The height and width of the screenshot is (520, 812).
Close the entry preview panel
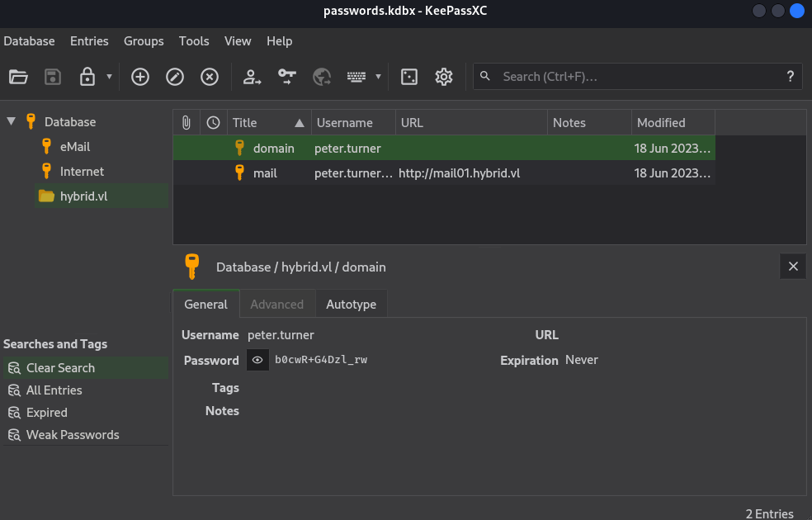(x=793, y=267)
